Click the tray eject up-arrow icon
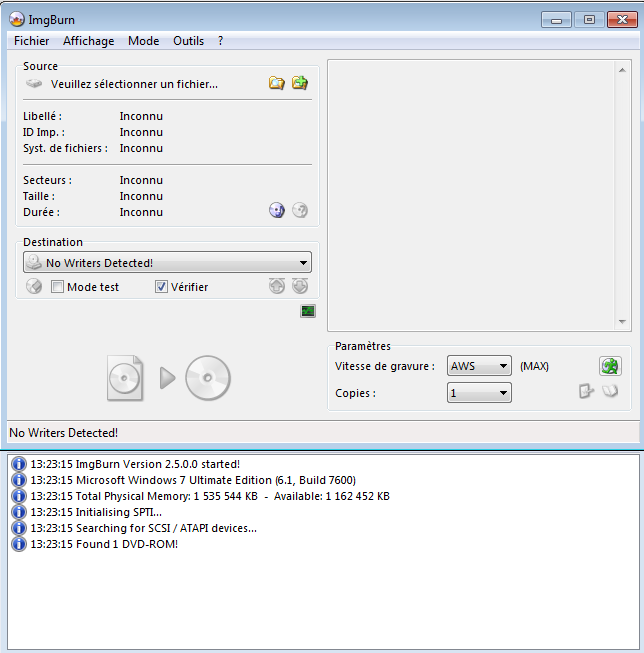The width and height of the screenshot is (644, 653). [277, 286]
